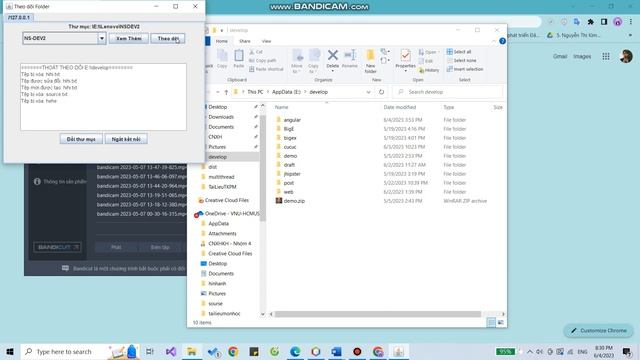This screenshot has width=640, height=360.
Task: Click History in the Open group
Action: tap(429, 70)
